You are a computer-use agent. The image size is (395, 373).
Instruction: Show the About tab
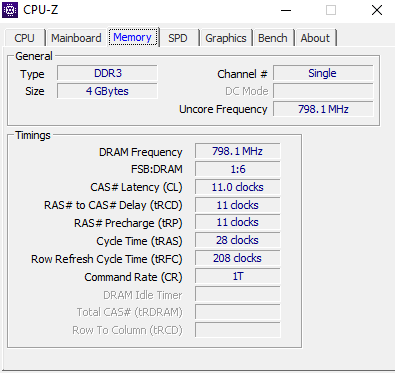pyautogui.click(x=315, y=38)
